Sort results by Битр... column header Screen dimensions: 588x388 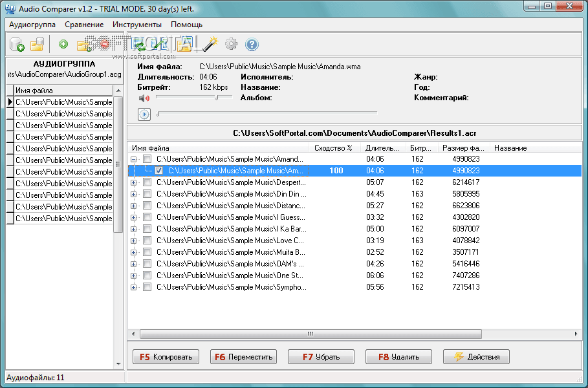(422, 148)
